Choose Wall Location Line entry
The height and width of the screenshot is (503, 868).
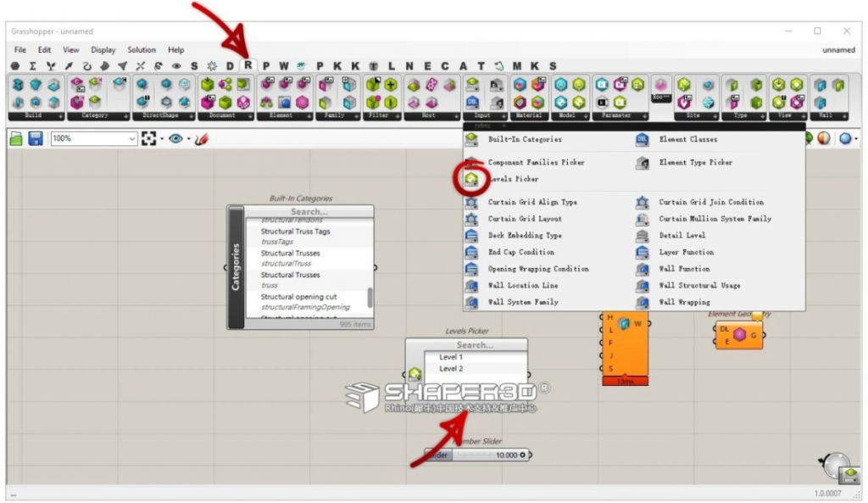(x=522, y=285)
